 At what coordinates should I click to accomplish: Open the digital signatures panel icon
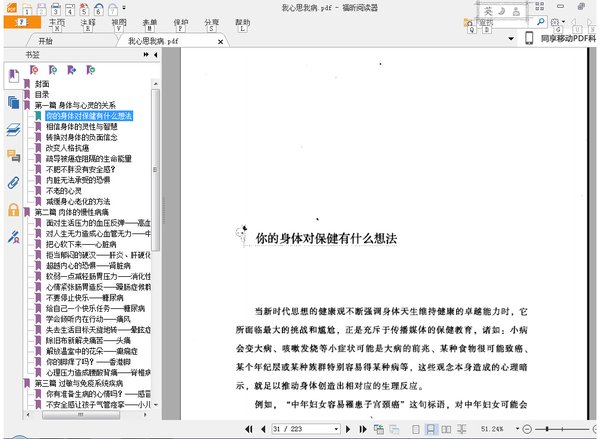tap(13, 237)
